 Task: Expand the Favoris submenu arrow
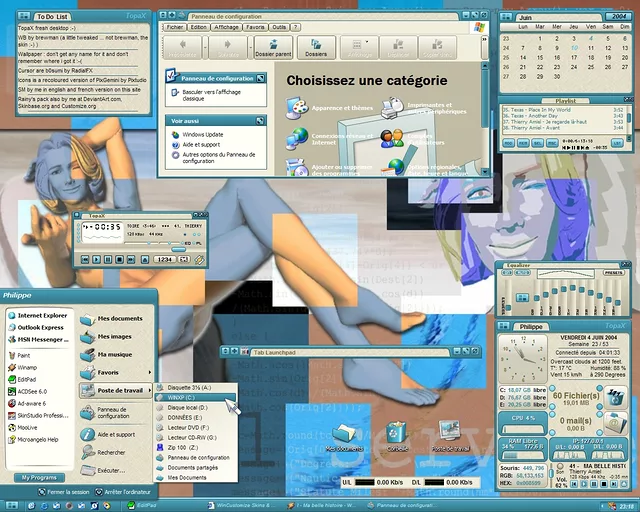[x=147, y=371]
